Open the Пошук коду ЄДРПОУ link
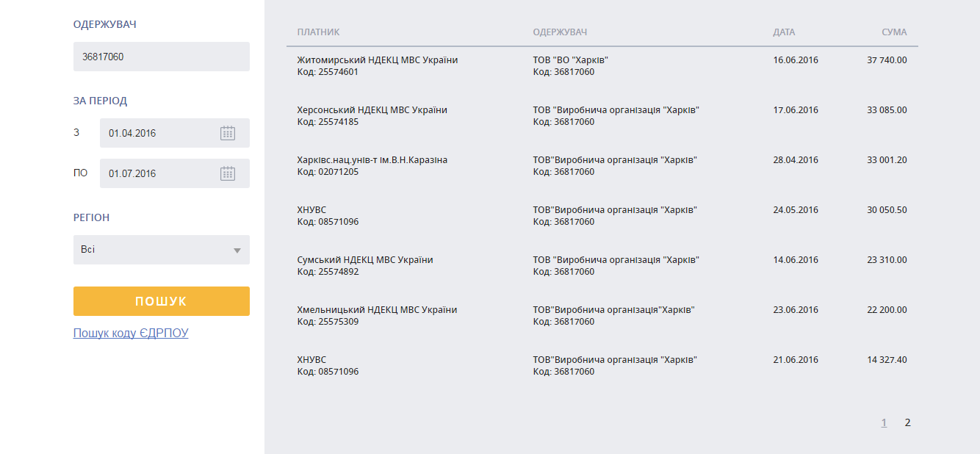The height and width of the screenshot is (454, 980). tap(131, 333)
